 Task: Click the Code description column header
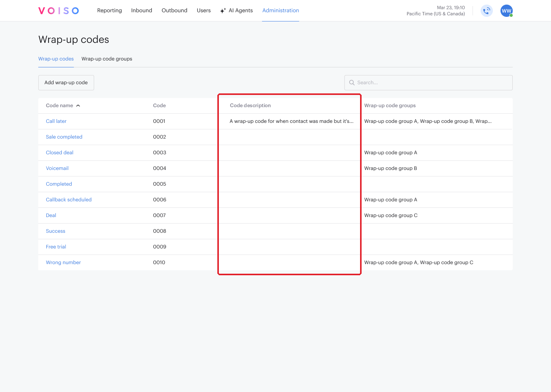coord(250,106)
